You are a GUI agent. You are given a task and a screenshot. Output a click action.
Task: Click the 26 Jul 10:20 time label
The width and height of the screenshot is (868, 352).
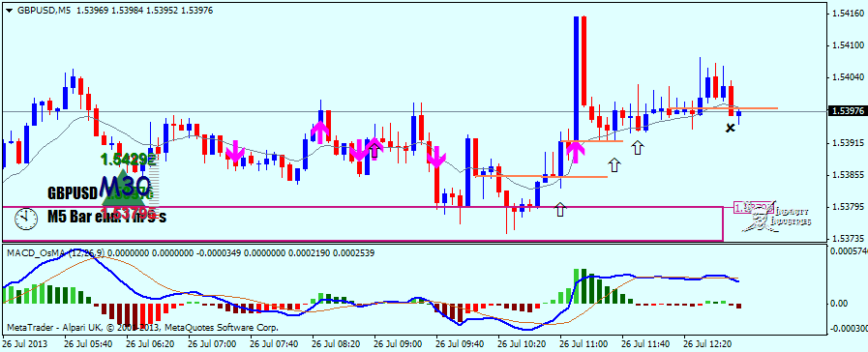point(521,343)
